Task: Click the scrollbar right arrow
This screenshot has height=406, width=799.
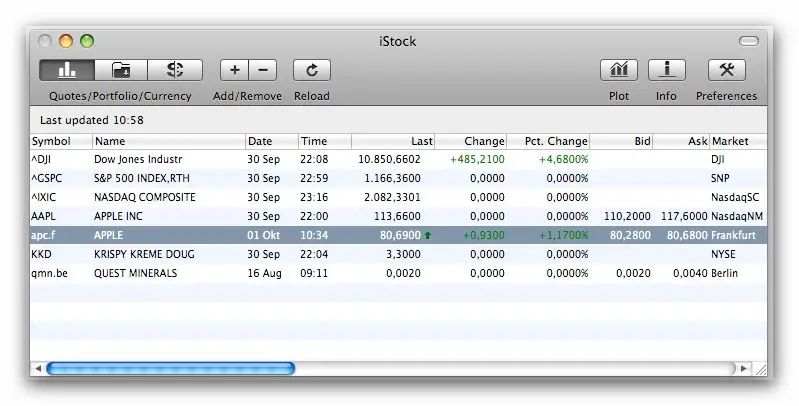Action: [743, 368]
